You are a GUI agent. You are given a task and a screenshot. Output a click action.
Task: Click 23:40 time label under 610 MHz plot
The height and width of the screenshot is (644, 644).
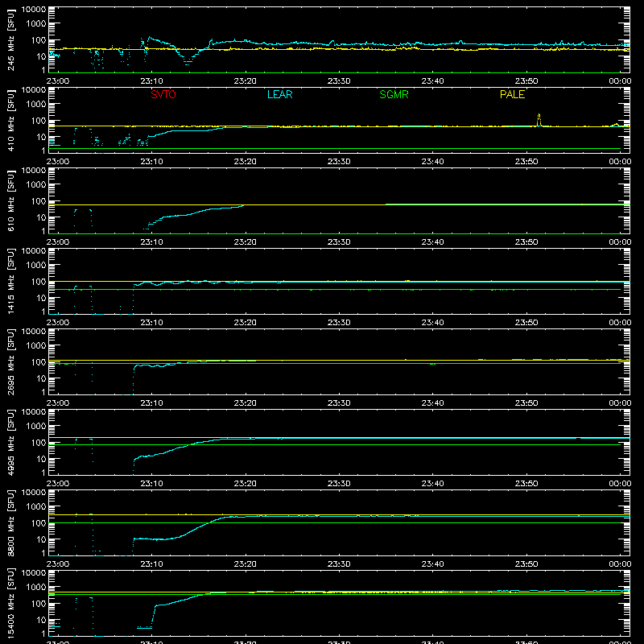[x=432, y=242]
